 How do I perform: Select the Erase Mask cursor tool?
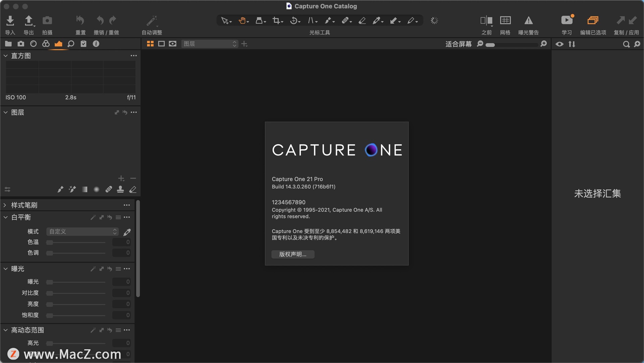coord(362,20)
